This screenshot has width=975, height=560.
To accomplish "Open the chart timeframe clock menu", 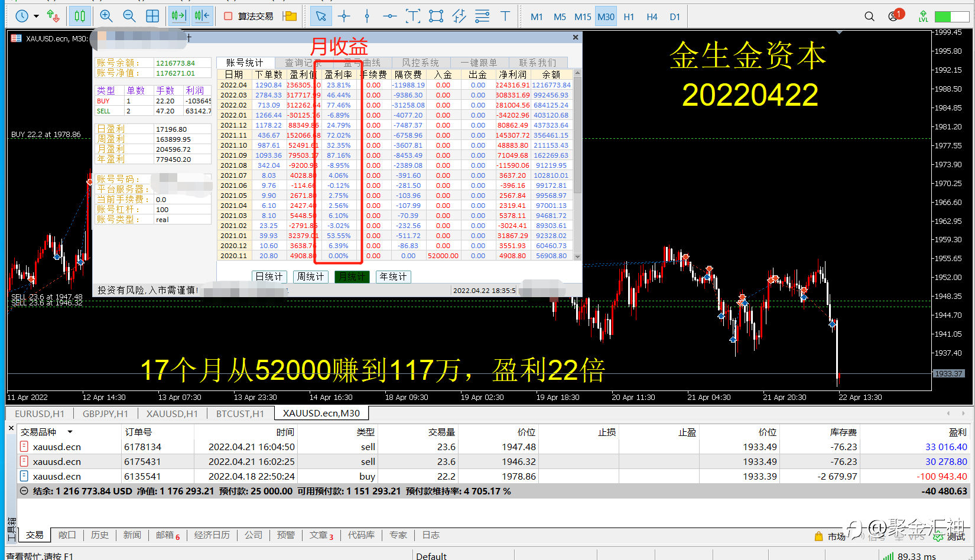I will point(22,16).
